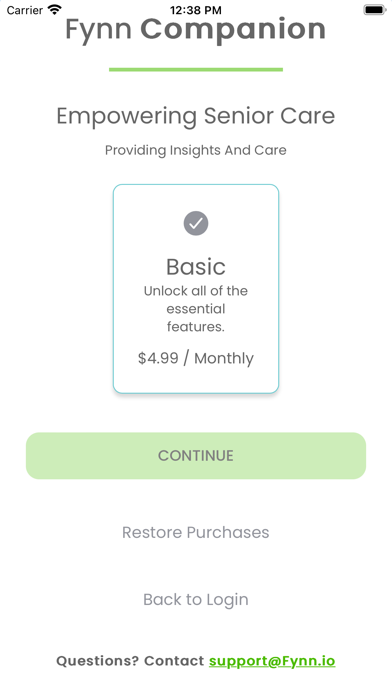Select the Basic subscription plan card
Screen dimensions: 392x696
coord(196,289)
